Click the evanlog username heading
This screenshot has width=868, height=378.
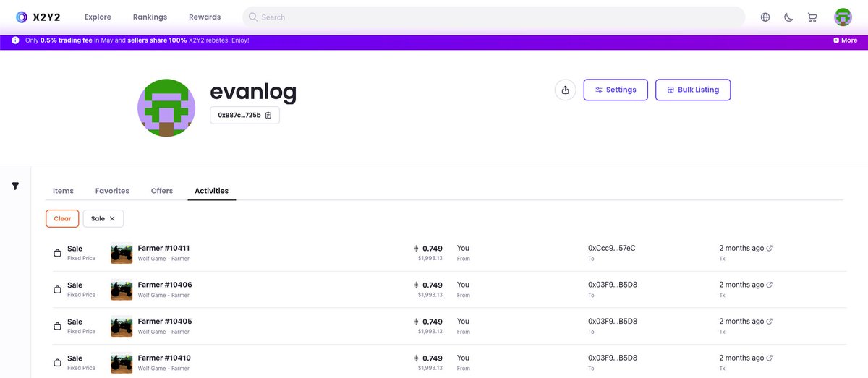point(253,92)
